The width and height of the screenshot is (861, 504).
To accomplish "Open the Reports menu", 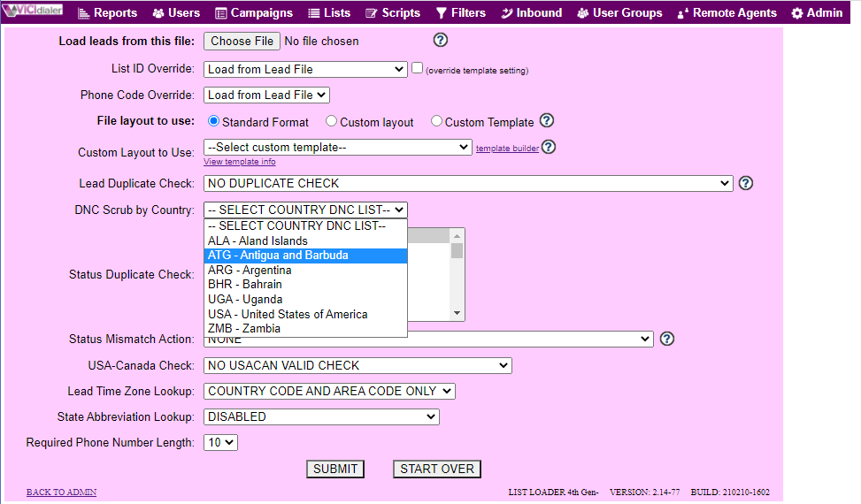I will (108, 12).
